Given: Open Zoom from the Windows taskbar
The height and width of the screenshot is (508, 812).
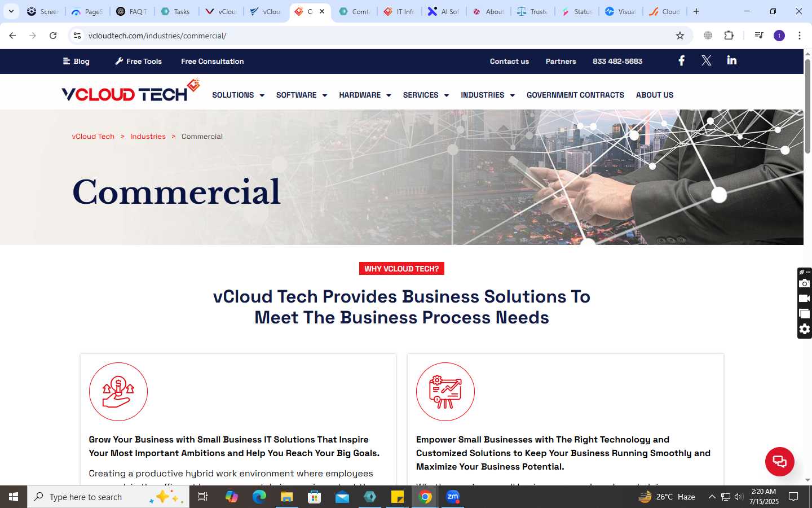Looking at the screenshot, I should (x=453, y=497).
